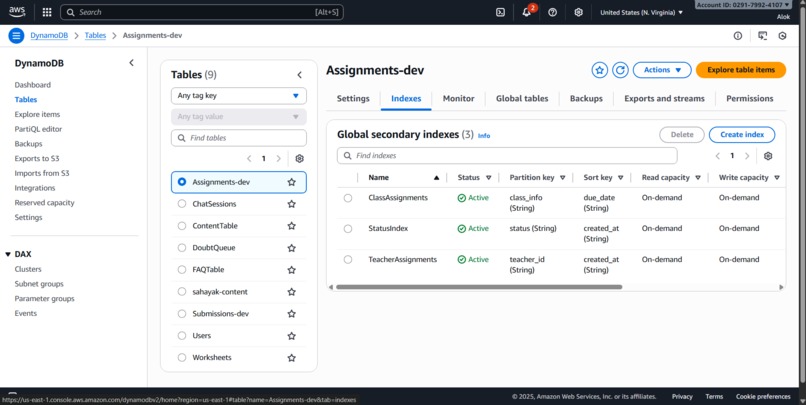Focus the Find tables search field
The width and height of the screenshot is (806, 405).
(x=239, y=138)
